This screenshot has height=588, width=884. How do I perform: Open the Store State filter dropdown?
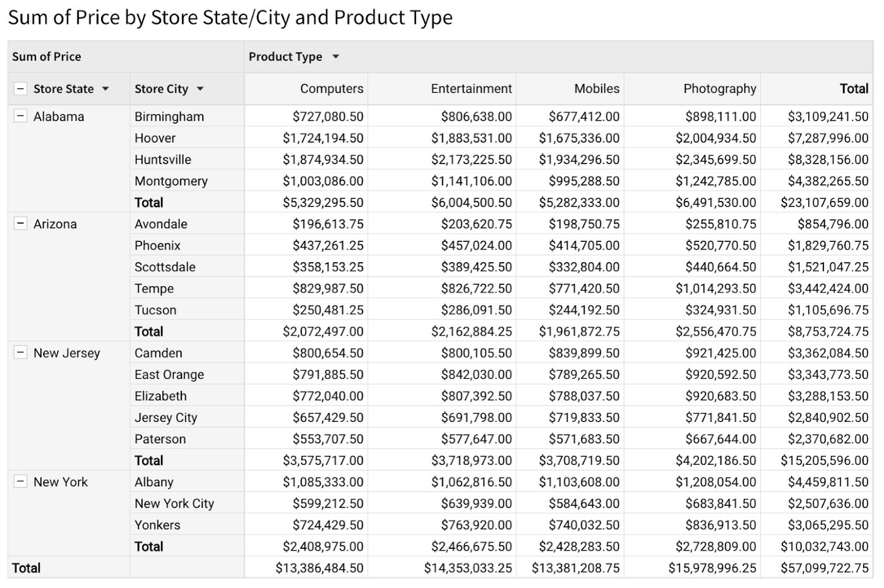106,88
